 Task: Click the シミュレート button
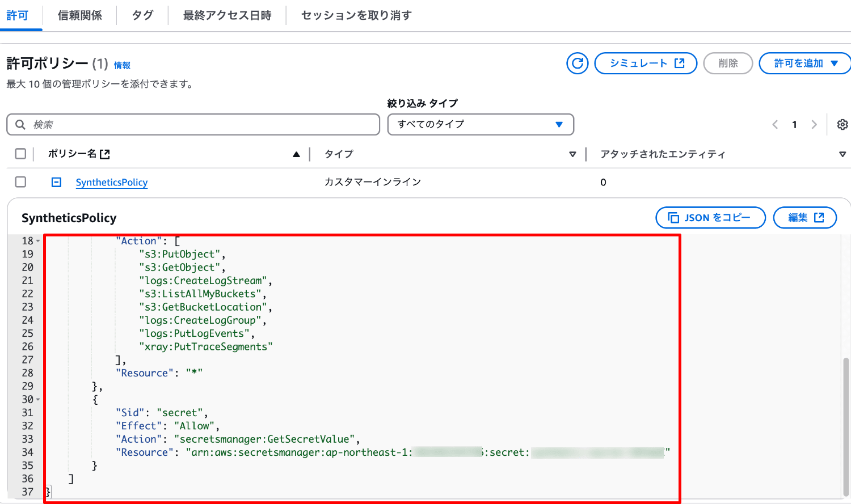click(x=646, y=63)
